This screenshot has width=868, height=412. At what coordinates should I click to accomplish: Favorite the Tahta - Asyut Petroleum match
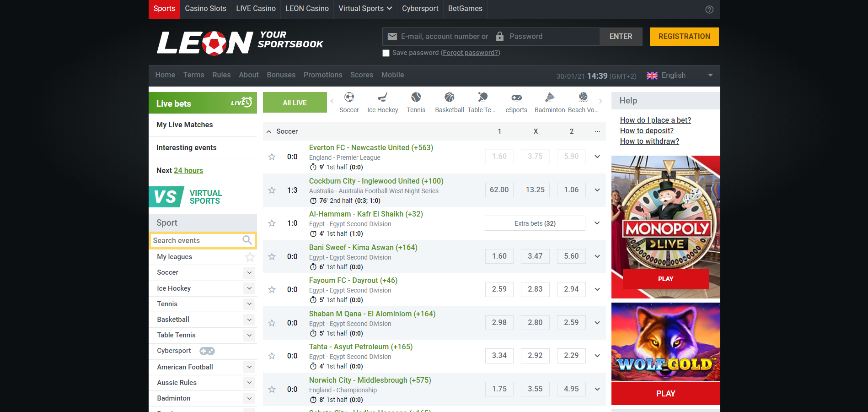click(x=272, y=356)
